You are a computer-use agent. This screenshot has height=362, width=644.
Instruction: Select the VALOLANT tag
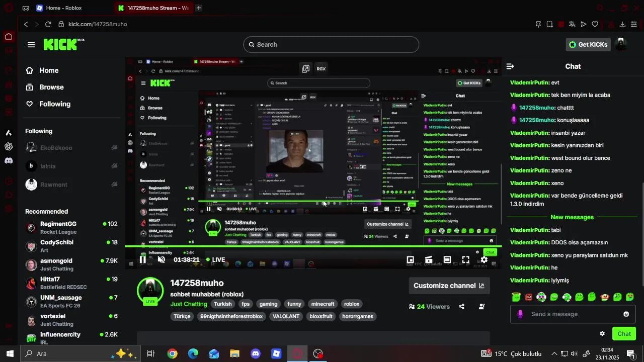tap(286, 316)
